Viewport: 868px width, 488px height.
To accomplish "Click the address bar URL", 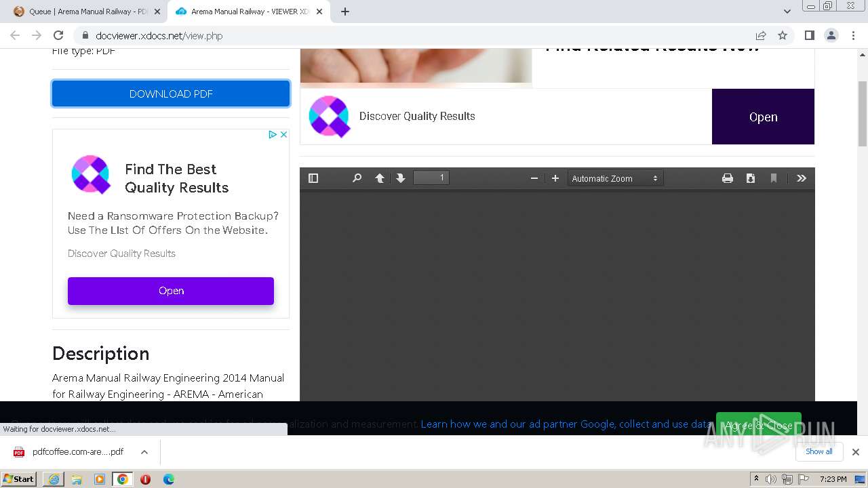I will (x=159, y=36).
